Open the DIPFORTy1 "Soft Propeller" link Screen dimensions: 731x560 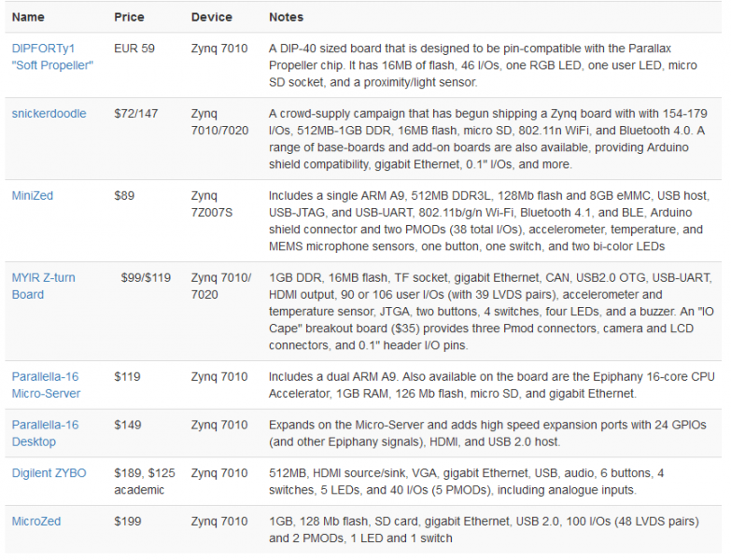(51, 56)
